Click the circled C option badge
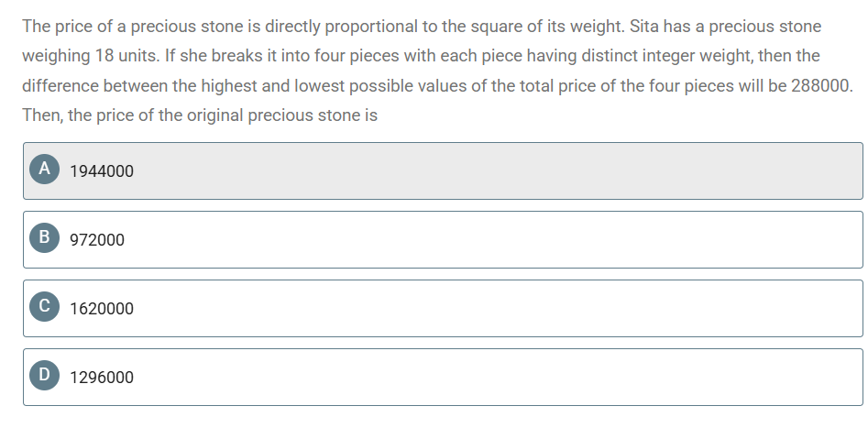 pos(44,306)
